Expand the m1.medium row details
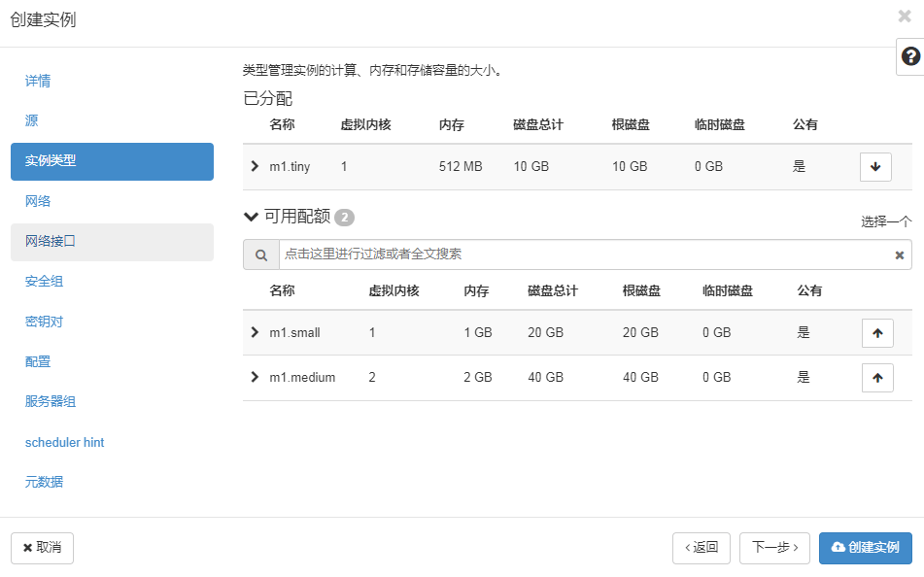 click(x=255, y=377)
